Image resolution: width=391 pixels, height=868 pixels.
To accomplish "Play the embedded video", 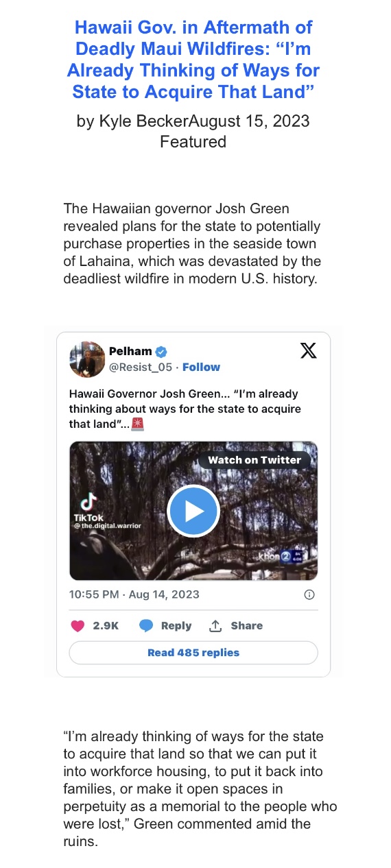I will pos(193,511).
